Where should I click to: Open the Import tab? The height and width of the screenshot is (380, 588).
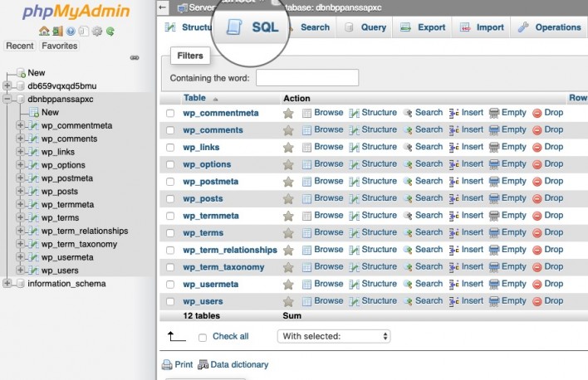482,27
